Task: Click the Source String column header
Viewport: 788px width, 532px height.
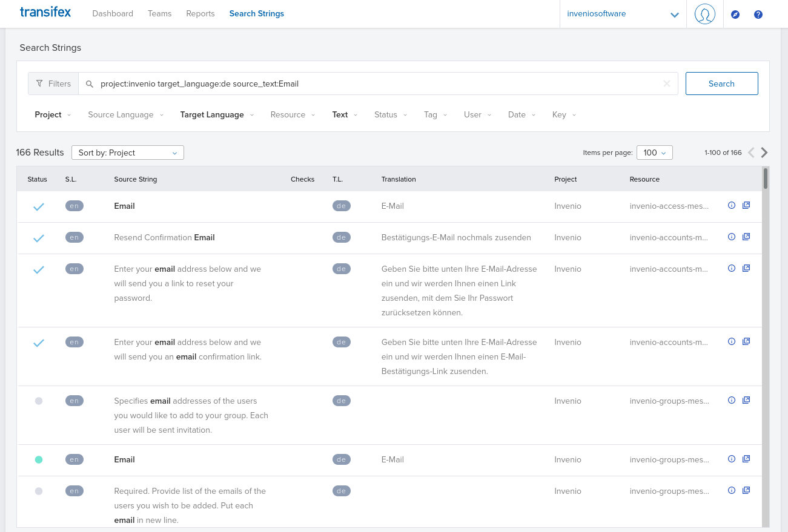Action: 135,179
